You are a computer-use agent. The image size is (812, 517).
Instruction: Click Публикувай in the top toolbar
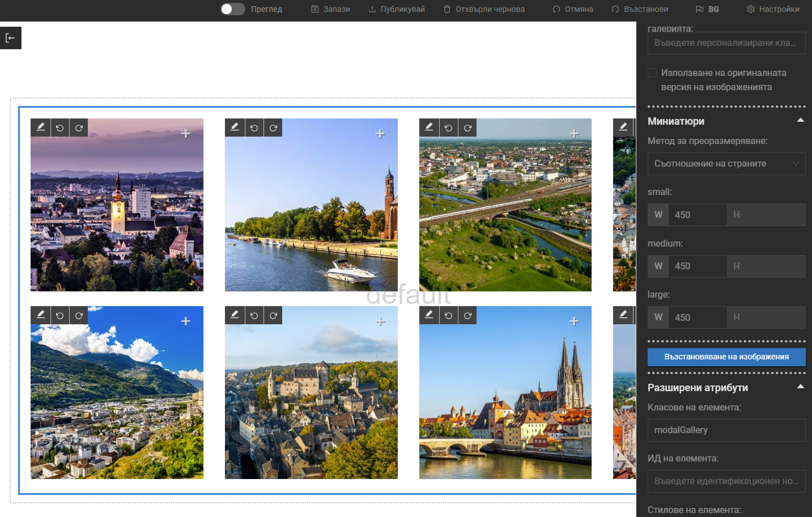(x=396, y=9)
